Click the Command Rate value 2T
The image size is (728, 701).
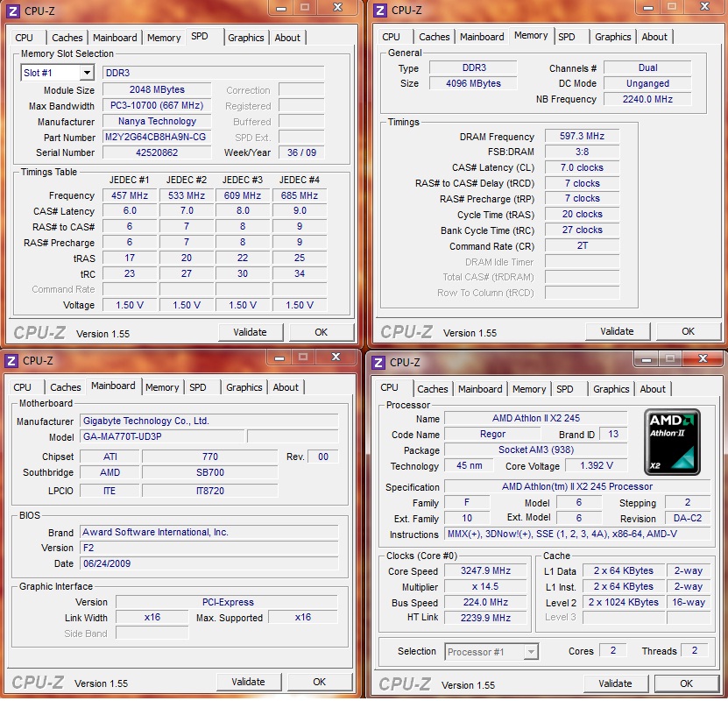(x=583, y=245)
